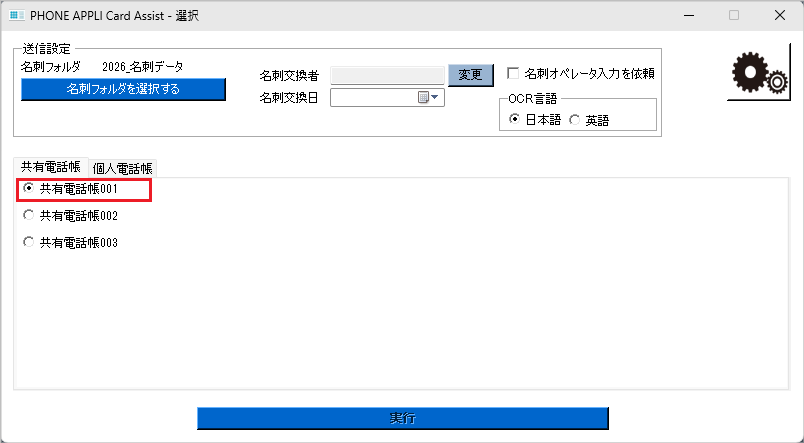
Task: Expand the 名刺交換日 date dropdown arrow
Action: [435, 97]
